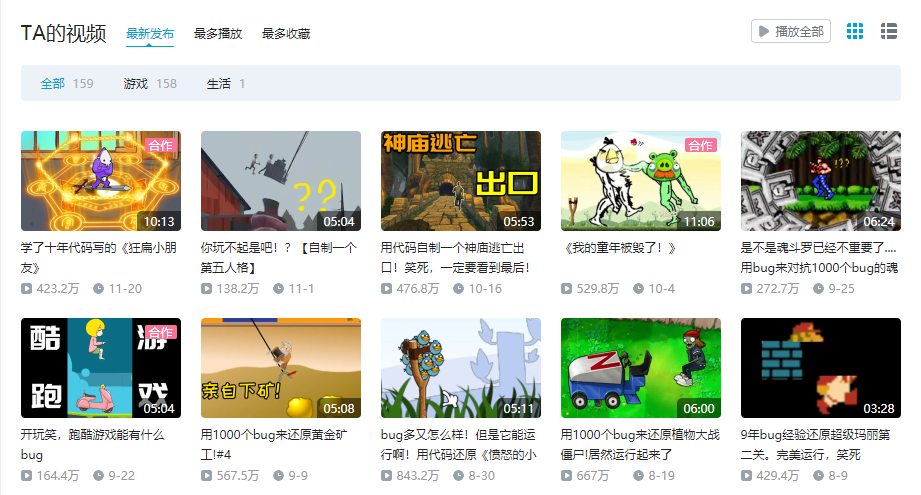Screen dimensions: 921x495
Task: Click title 用代码自制一个神庙逃亡出口
Action: pyautogui.click(x=456, y=257)
